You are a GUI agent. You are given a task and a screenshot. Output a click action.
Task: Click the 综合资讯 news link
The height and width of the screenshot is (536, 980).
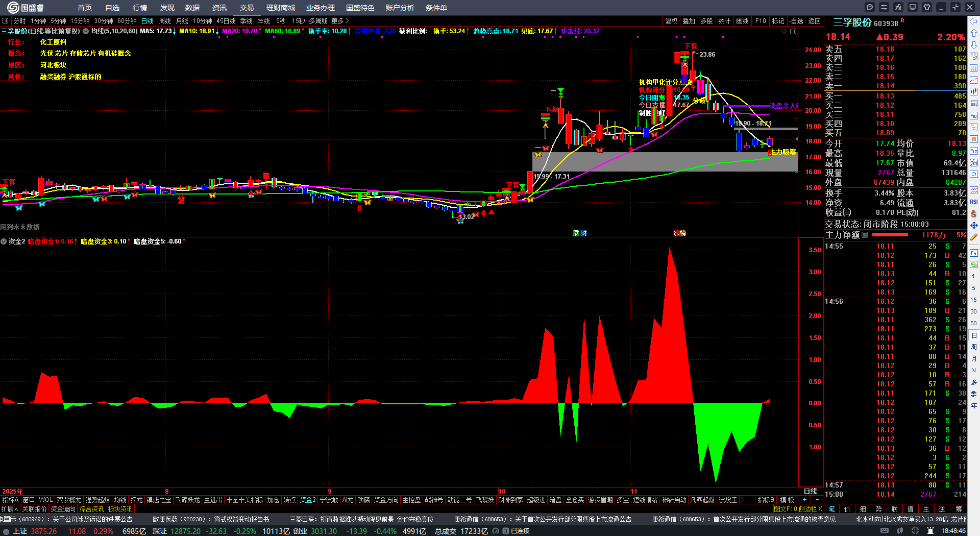point(91,509)
